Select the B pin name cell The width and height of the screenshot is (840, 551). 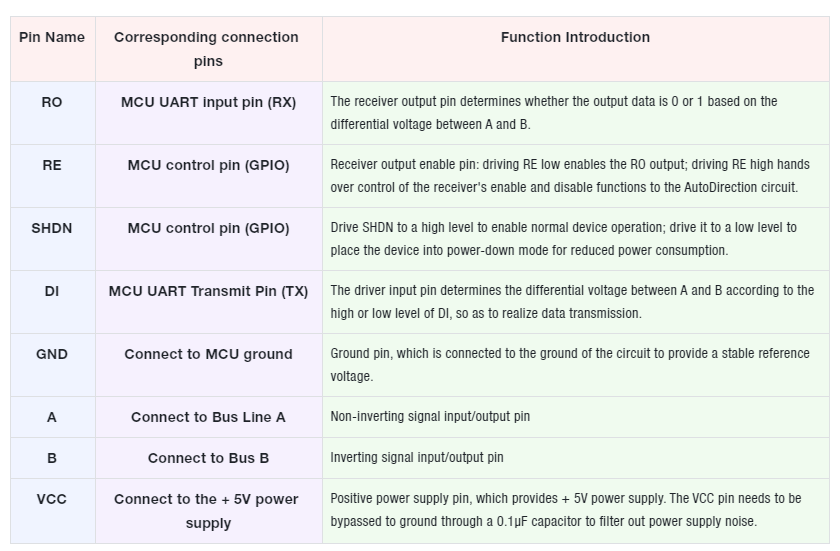pyautogui.click(x=52, y=458)
